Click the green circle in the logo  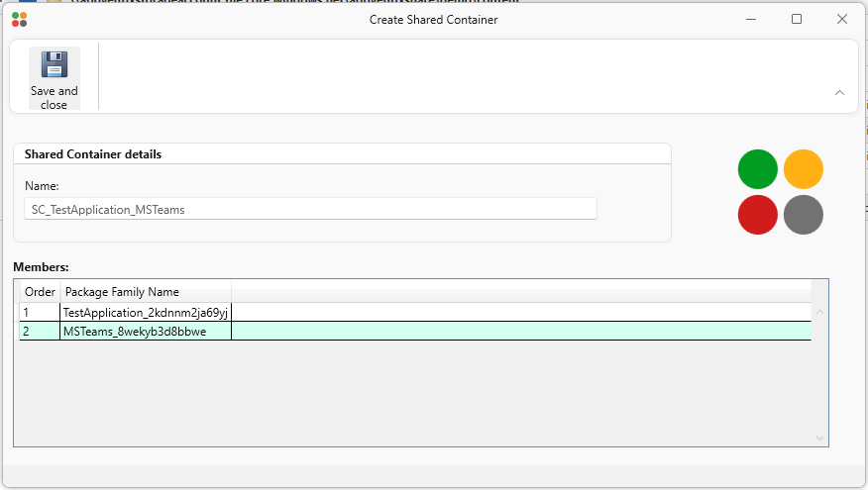[758, 169]
